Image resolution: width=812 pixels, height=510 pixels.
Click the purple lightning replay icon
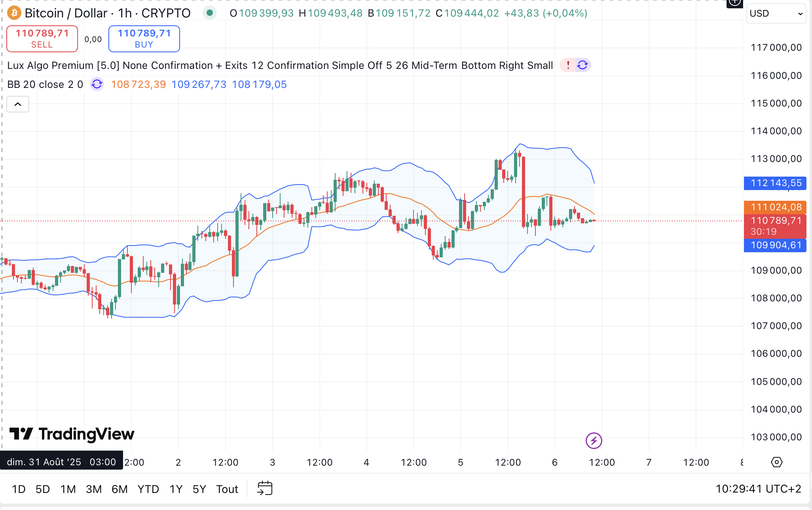(x=594, y=440)
